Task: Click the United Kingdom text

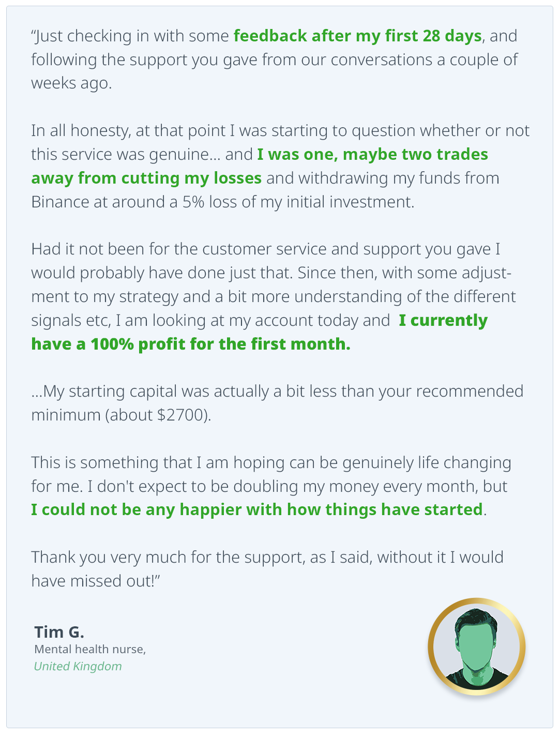Action: coord(78,666)
